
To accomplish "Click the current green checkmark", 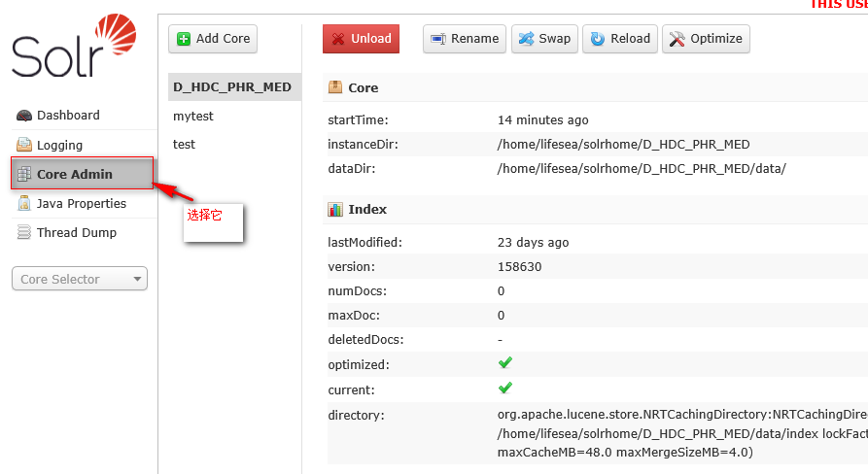I will (504, 388).
